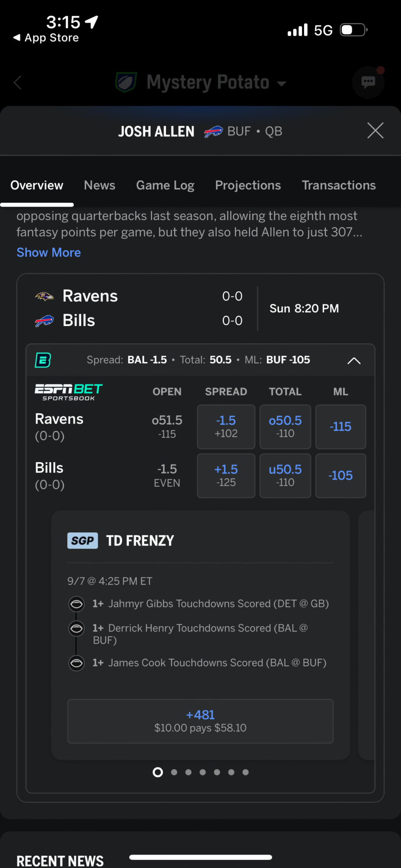Viewport: 401px width, 868px height.
Task: Close the Josh Allen player card
Action: pyautogui.click(x=375, y=131)
